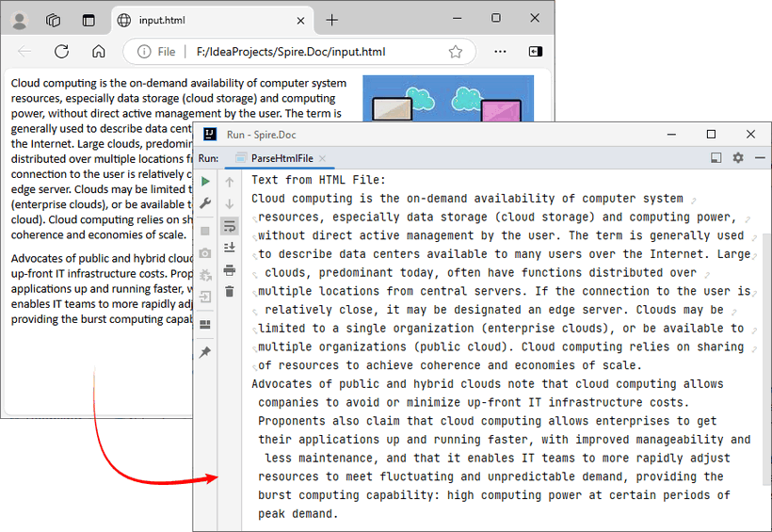Image resolution: width=772 pixels, height=532 pixels.
Task: Open the wrench run configuration icon
Action: 205,203
